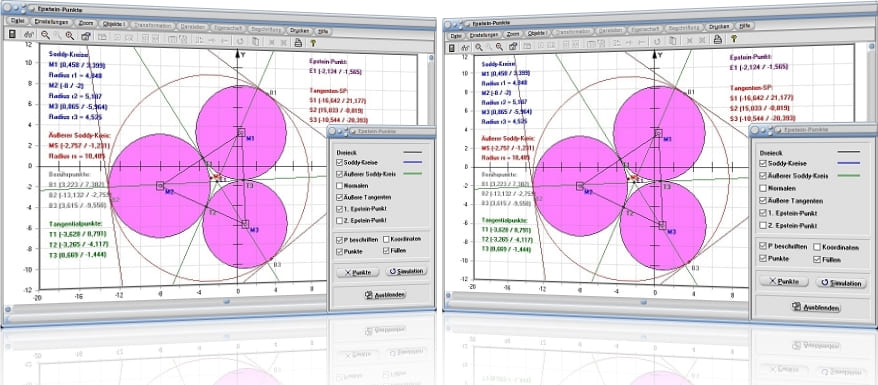Open Zoom tab in left window
Image resolution: width=878 pixels, height=385 pixels.
[x=86, y=23]
